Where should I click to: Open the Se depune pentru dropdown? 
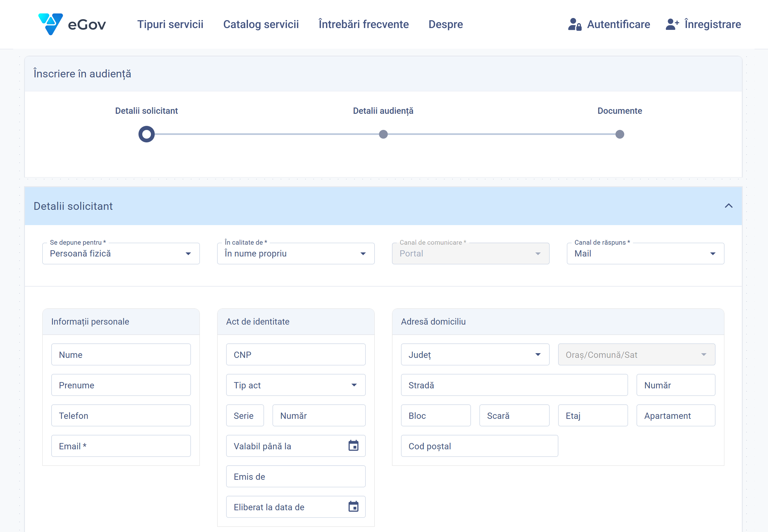(121, 254)
